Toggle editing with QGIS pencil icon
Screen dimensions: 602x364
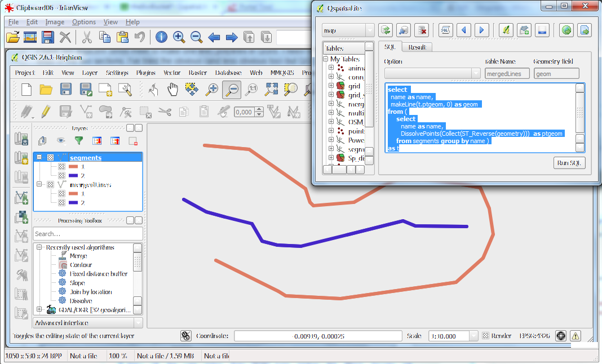[x=46, y=112]
